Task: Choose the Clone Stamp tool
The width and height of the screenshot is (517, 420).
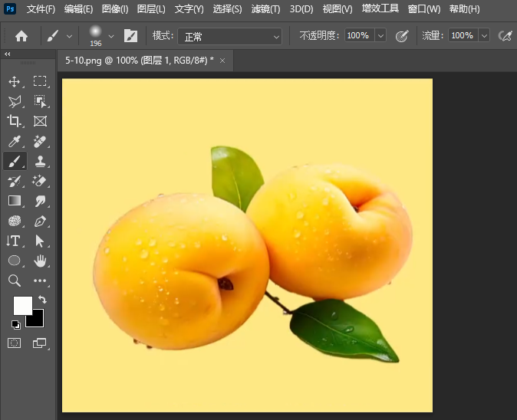Action: coord(40,161)
